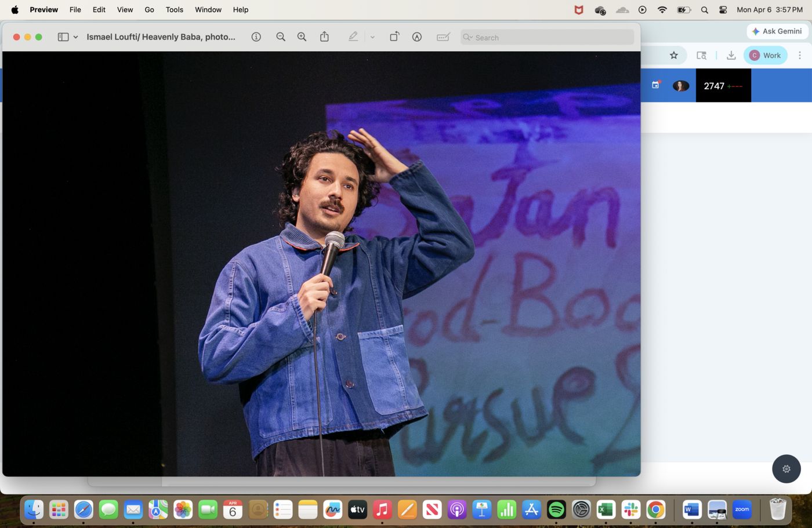Enable Wi-Fi from the menu bar

click(661, 9)
